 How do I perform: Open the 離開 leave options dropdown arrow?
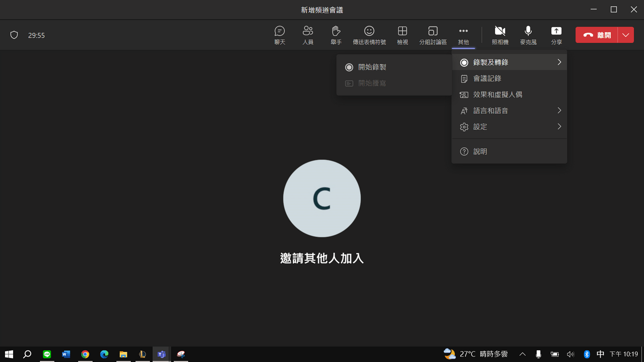pos(625,35)
